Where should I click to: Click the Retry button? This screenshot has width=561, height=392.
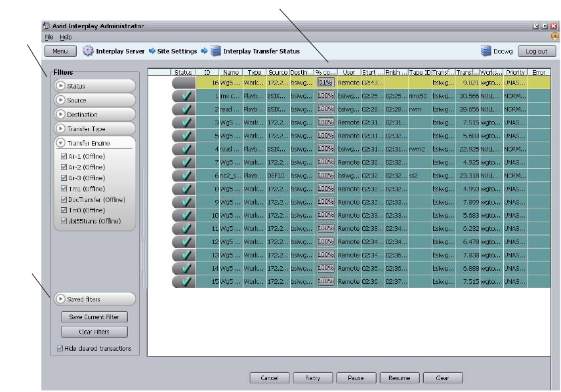coord(313,378)
